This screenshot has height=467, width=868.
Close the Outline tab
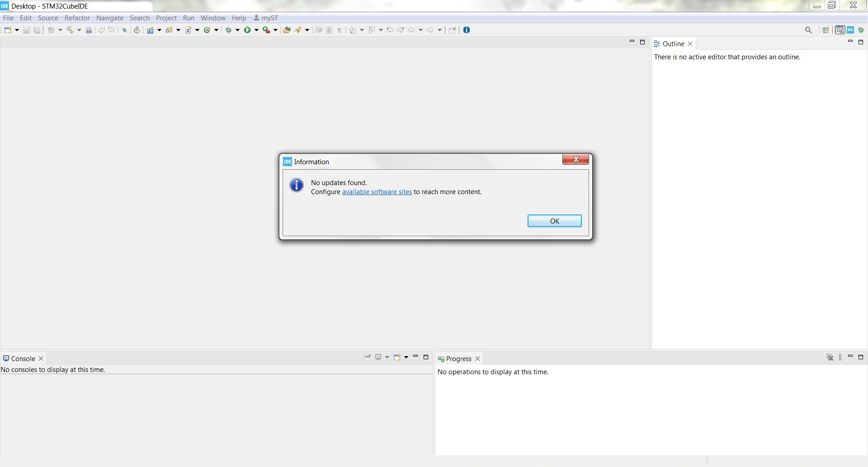690,44
